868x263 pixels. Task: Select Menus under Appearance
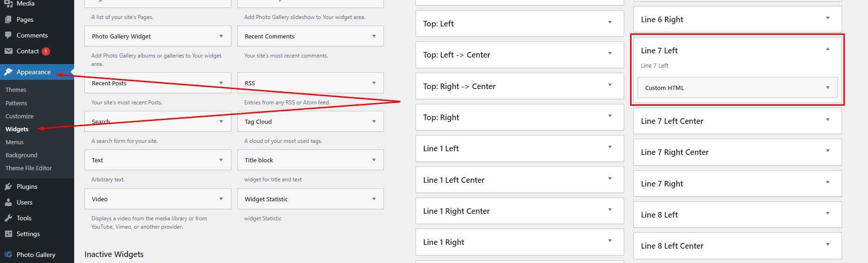pos(14,142)
